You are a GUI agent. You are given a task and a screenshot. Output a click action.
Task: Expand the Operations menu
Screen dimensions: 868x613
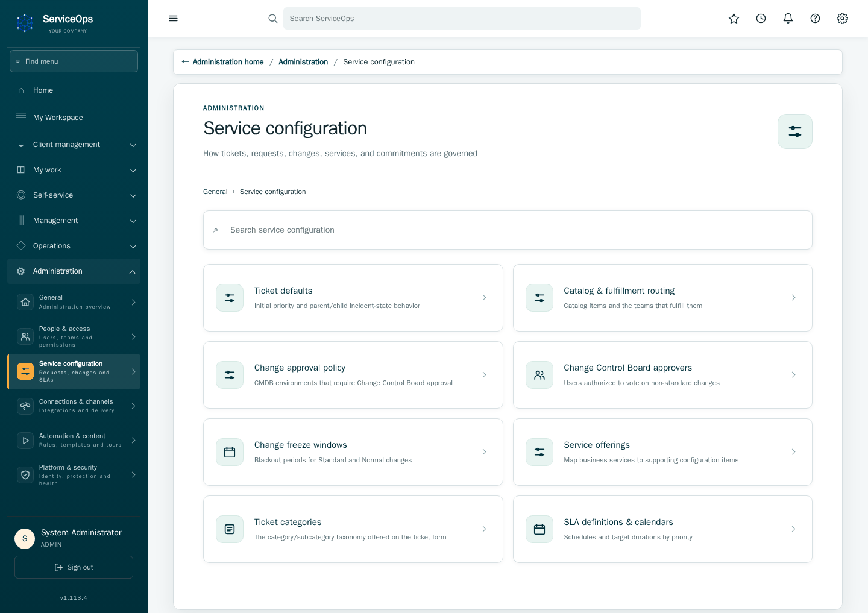point(74,246)
